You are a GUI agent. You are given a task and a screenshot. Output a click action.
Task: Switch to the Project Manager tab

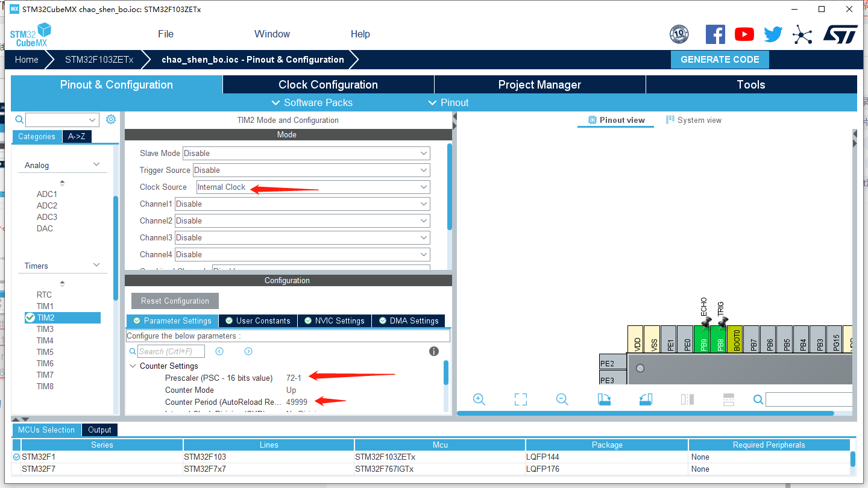pyautogui.click(x=539, y=84)
